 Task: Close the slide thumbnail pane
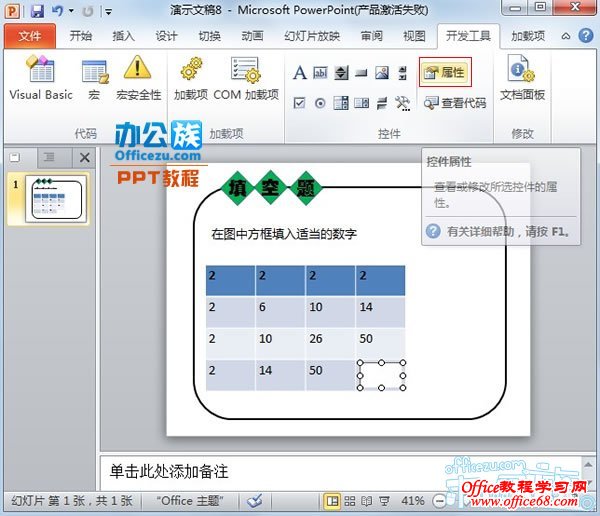pos(85,157)
